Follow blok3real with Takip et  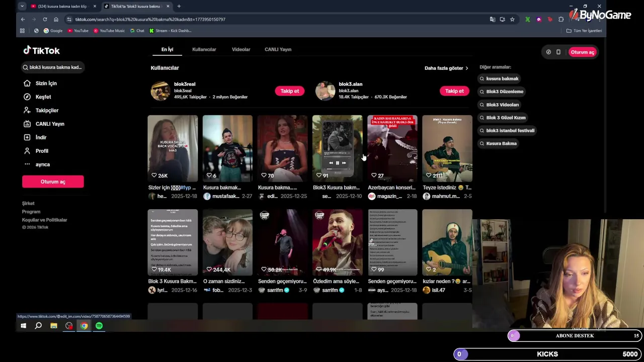tap(289, 91)
